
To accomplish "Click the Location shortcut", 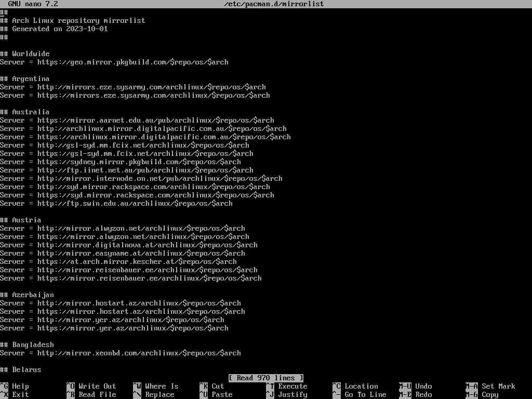I will pos(355,386).
